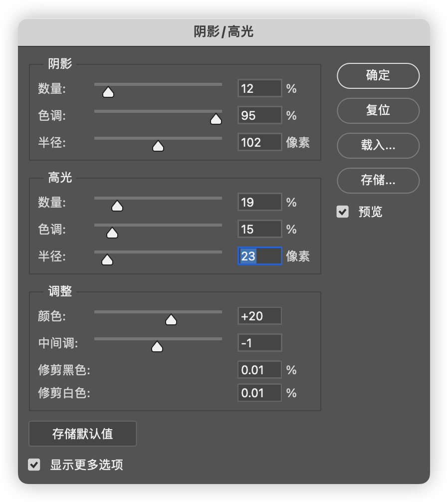Click the 颜色 adjustment slider handle
The height and width of the screenshot is (502, 448).
(x=171, y=319)
